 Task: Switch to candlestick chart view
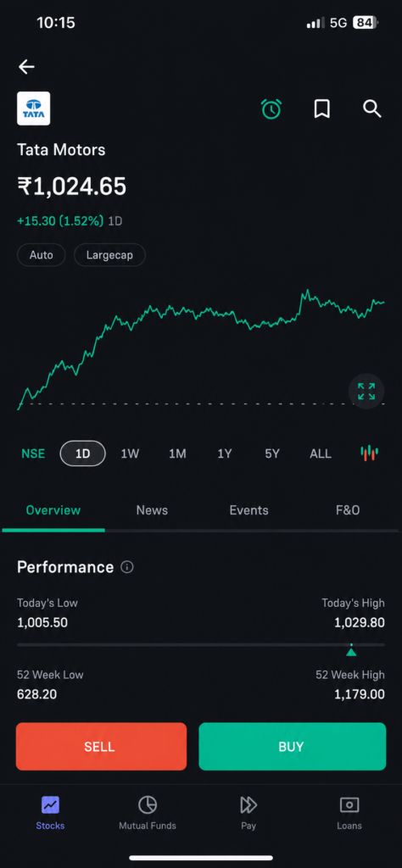click(369, 453)
